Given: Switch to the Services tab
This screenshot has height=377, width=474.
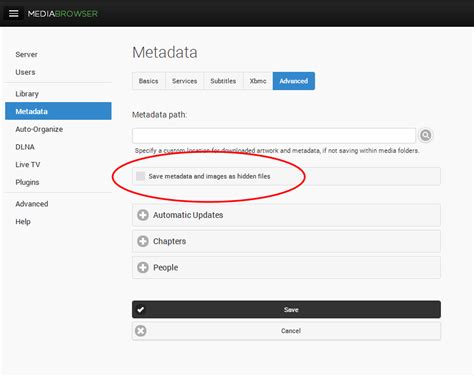Looking at the screenshot, I should coord(184,81).
